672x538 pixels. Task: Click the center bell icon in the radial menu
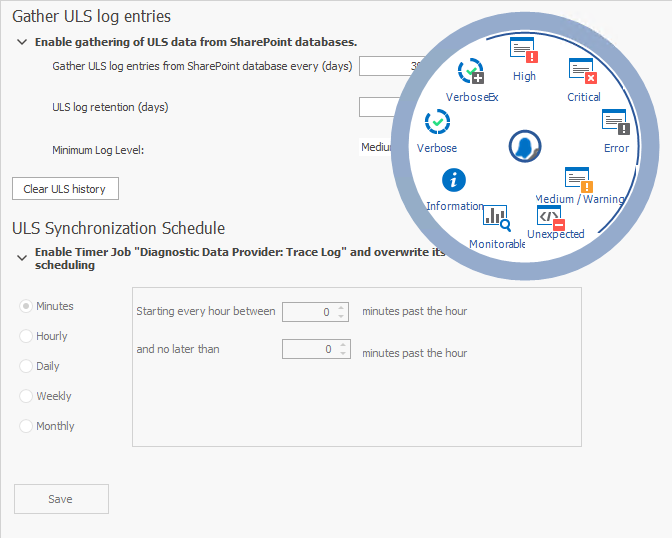tap(523, 147)
